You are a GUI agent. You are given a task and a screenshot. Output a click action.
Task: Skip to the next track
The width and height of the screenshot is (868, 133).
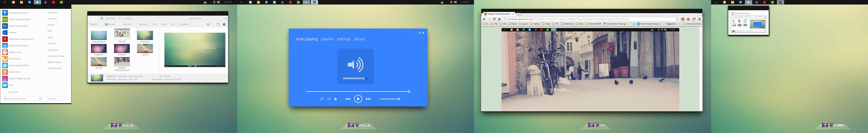tap(368, 99)
